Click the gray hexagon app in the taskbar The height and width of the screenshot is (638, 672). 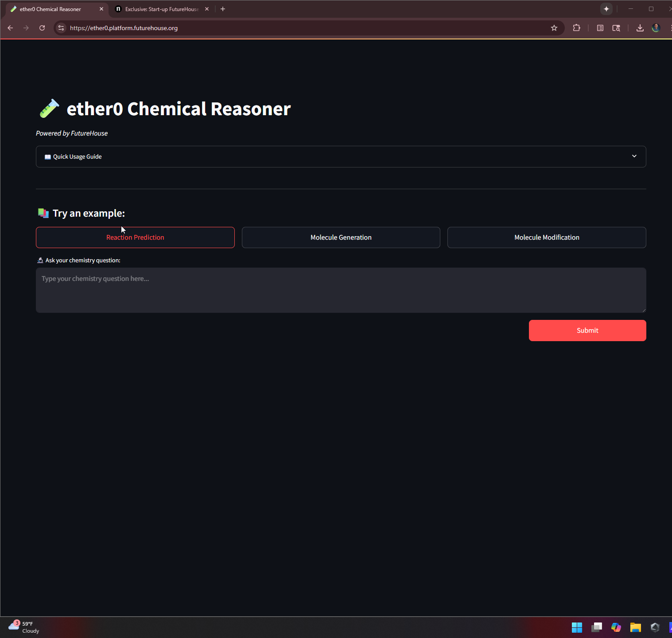[x=655, y=627]
